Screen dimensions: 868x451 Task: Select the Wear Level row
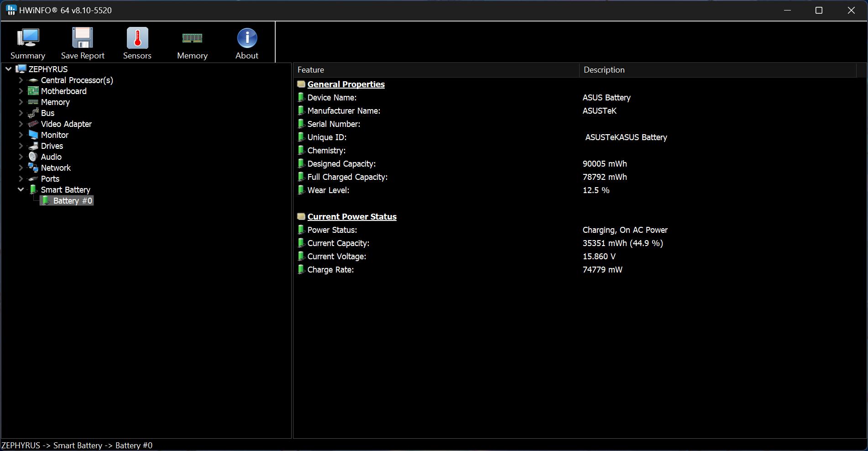[x=328, y=190]
